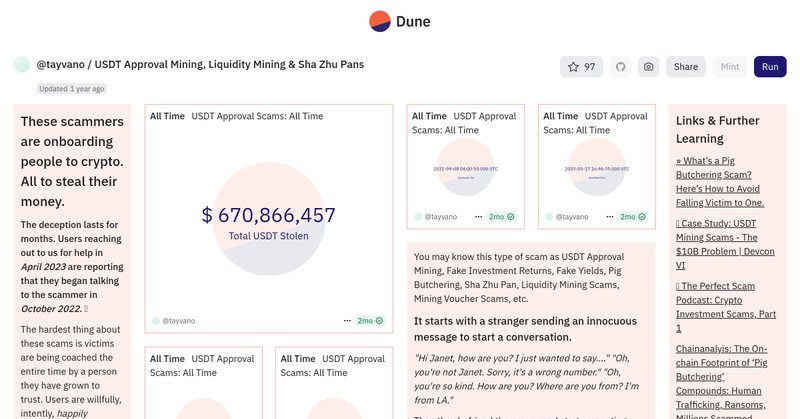This screenshot has width=800, height=419.
Task: Click the It starts with a stranger heading
Action: [x=525, y=329]
